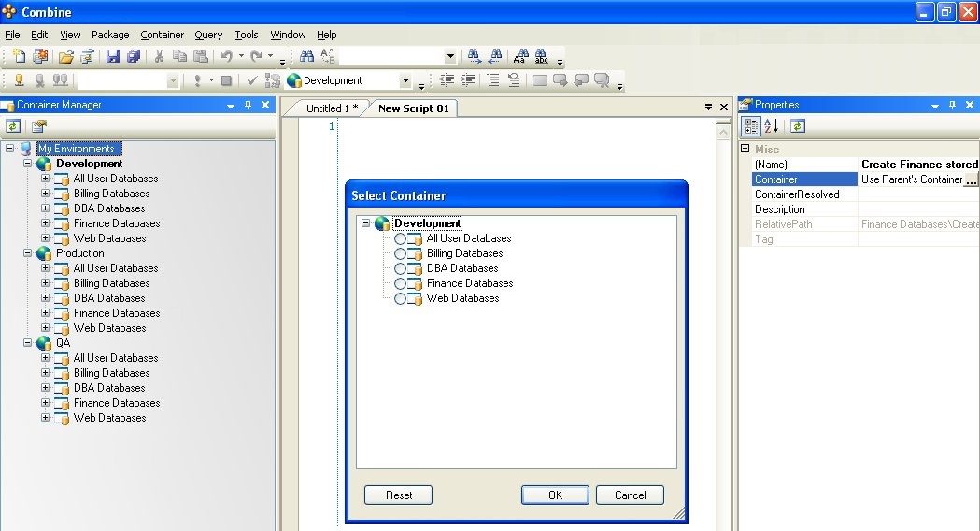
Task: Click OK in Select Container dialog
Action: (x=555, y=495)
